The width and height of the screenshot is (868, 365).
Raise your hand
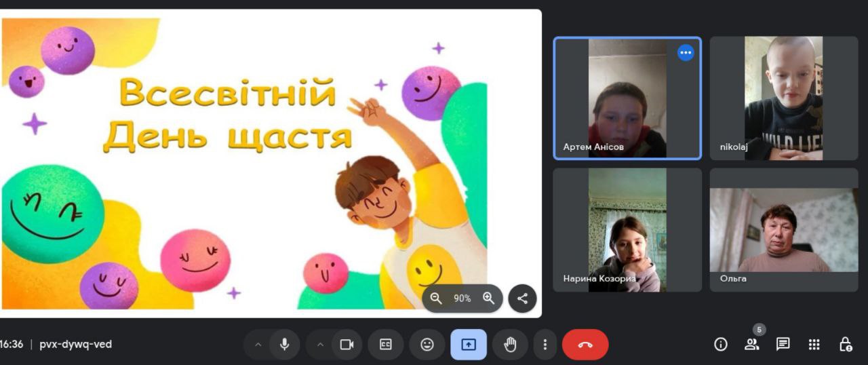coord(510,345)
